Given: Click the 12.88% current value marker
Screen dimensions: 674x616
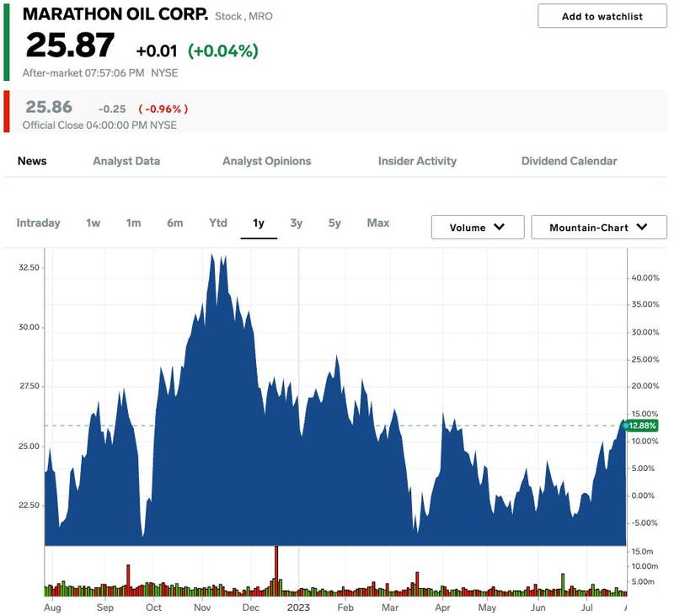Looking at the screenshot, I should (x=641, y=426).
